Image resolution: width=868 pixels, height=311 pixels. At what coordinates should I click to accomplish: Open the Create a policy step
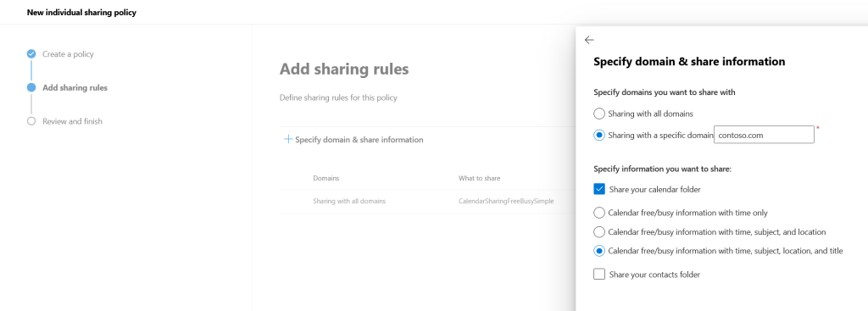(x=68, y=54)
